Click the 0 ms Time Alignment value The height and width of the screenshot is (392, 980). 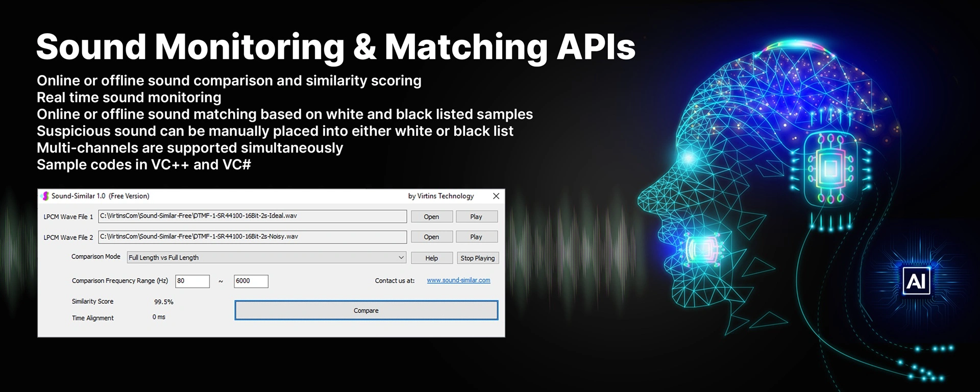pyautogui.click(x=159, y=317)
